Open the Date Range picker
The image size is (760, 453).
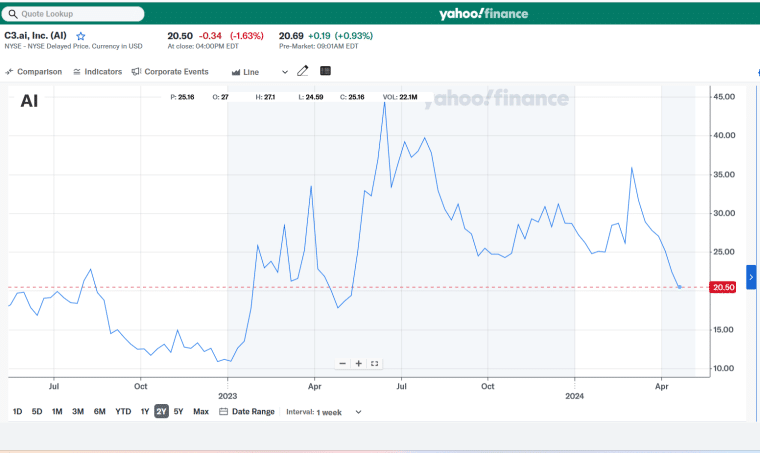point(247,411)
